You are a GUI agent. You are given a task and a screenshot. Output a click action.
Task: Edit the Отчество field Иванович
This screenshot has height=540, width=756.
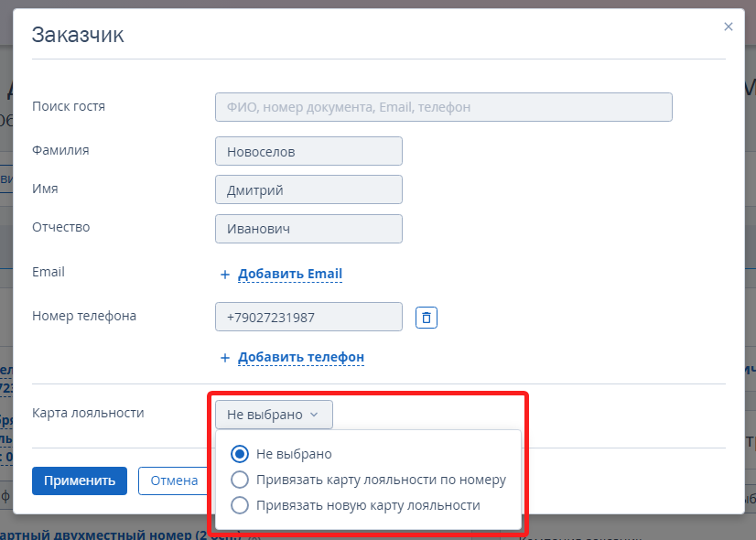click(x=308, y=229)
